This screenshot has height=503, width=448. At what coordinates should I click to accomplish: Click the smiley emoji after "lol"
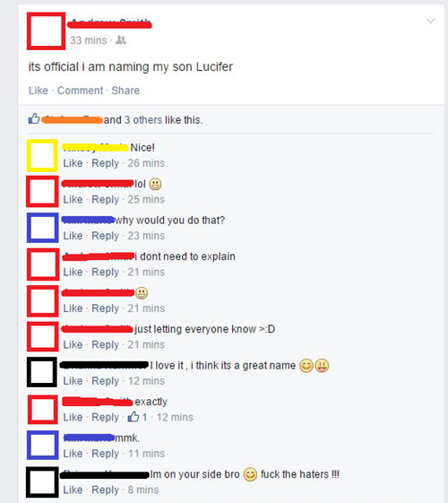(155, 184)
